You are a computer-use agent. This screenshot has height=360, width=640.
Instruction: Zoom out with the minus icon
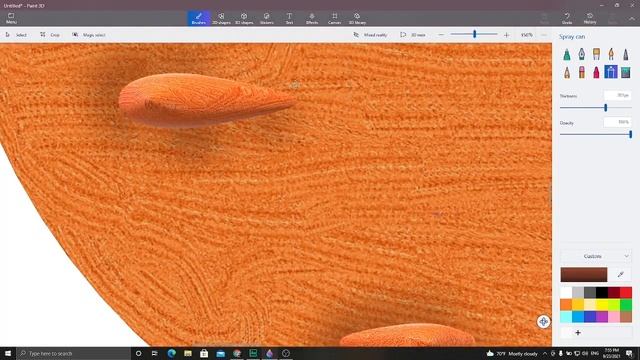coord(441,35)
